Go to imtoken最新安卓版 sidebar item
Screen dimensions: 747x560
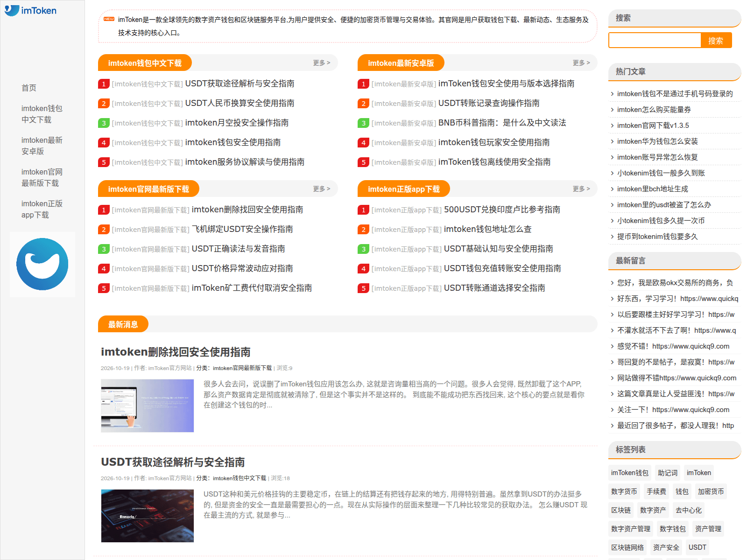pos(42,146)
